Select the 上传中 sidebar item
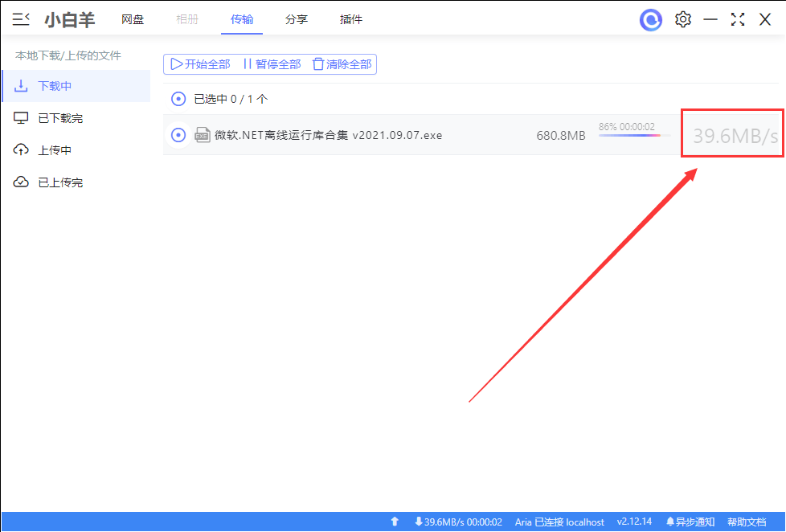Screen dimensions: 786x532 tap(76, 150)
